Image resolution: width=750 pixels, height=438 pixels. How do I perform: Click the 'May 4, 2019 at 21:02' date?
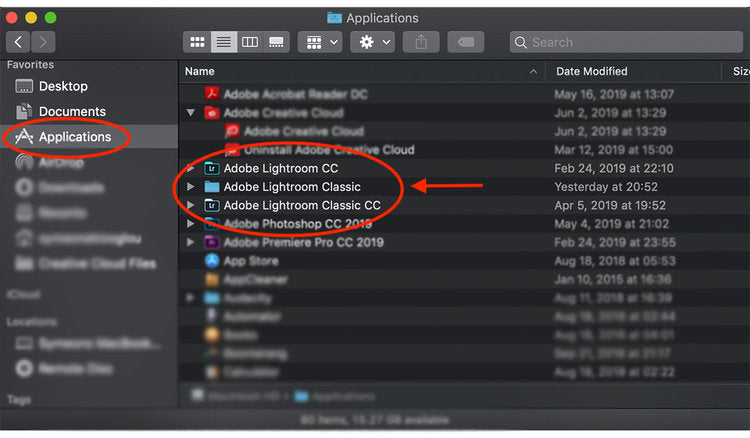(611, 224)
